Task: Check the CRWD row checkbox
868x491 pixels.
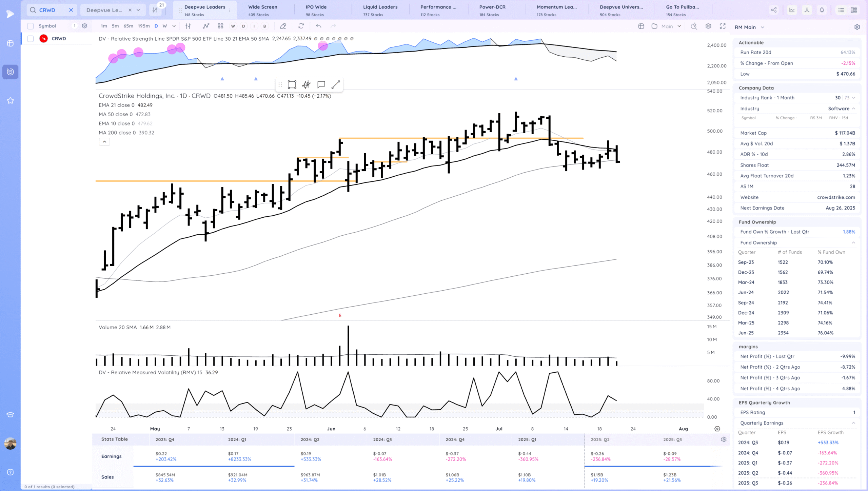Action: (x=31, y=39)
